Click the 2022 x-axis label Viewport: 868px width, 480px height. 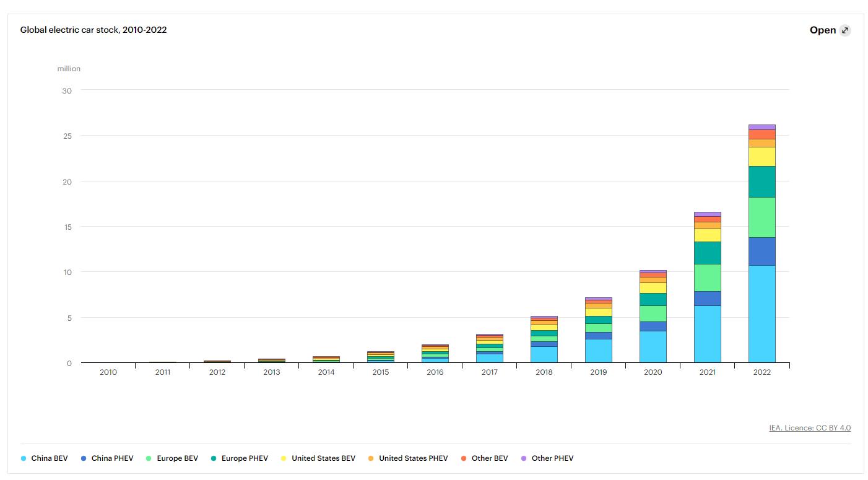[x=762, y=372]
